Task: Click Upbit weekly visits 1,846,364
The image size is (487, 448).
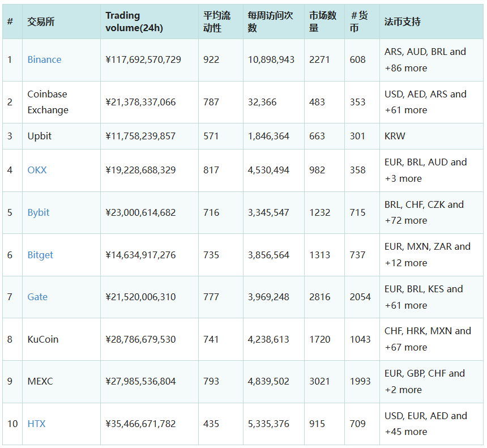Action: click(268, 136)
